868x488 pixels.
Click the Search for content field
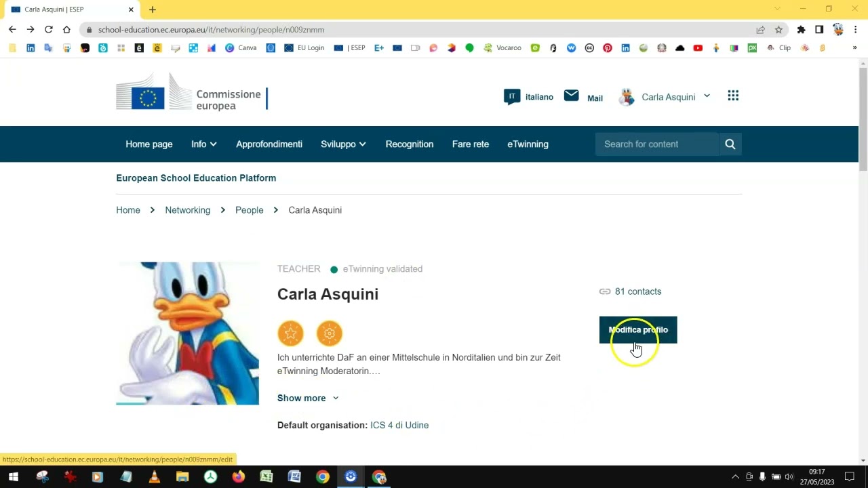click(656, 144)
